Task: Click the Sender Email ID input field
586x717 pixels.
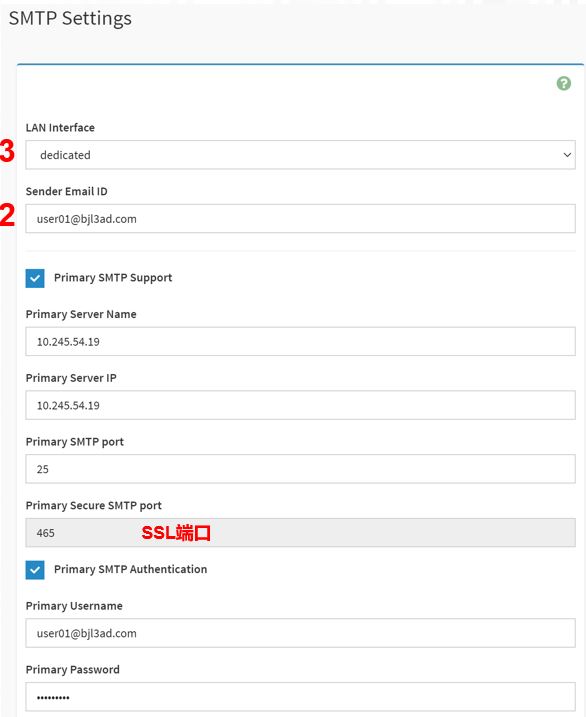Action: point(300,219)
